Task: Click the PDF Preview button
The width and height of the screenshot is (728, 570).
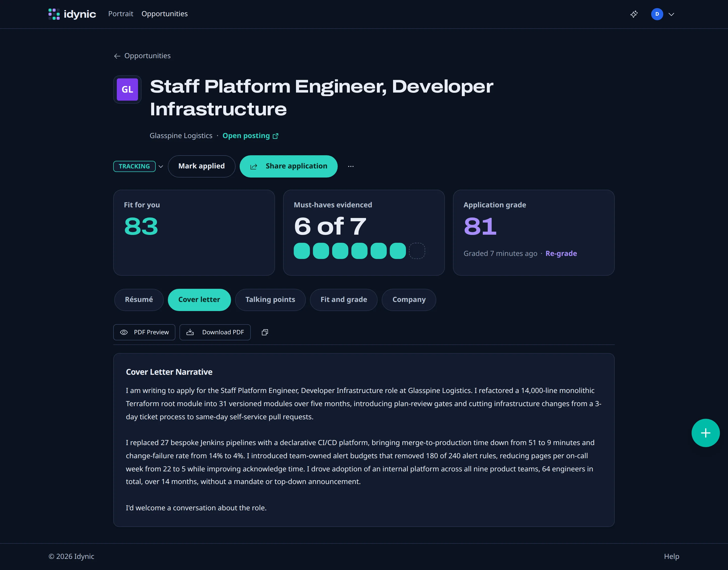Action: coord(144,332)
